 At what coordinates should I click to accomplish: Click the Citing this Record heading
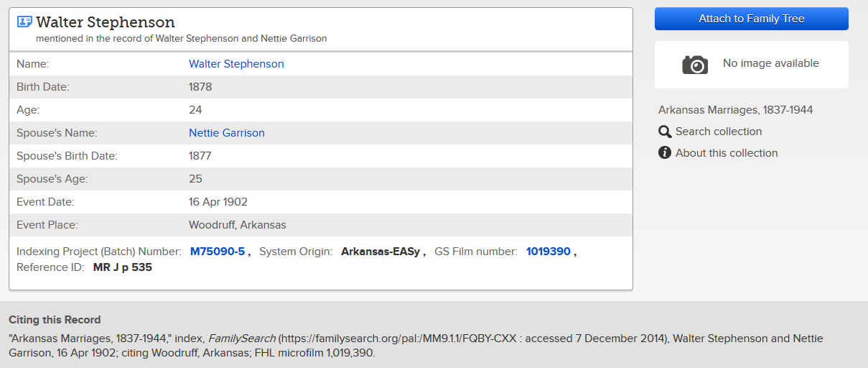(x=55, y=320)
